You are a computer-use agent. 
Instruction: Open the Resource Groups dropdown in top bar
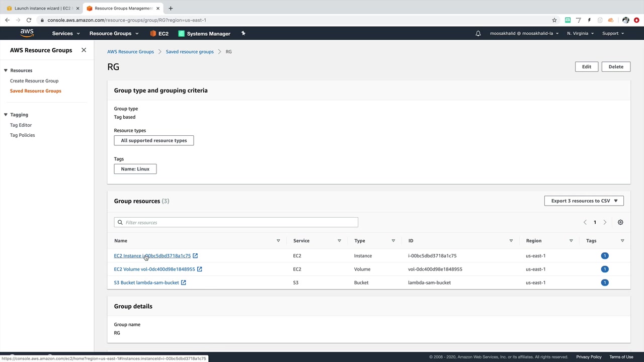tap(114, 34)
